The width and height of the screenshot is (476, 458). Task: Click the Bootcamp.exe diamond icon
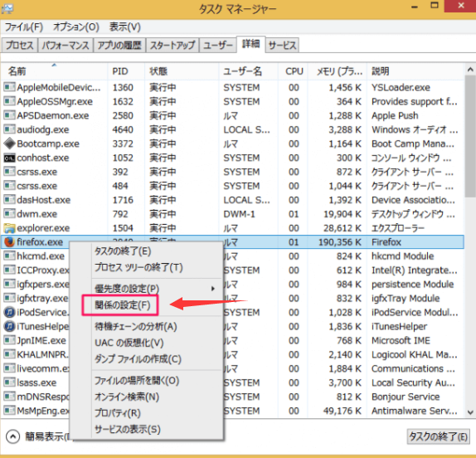9,144
